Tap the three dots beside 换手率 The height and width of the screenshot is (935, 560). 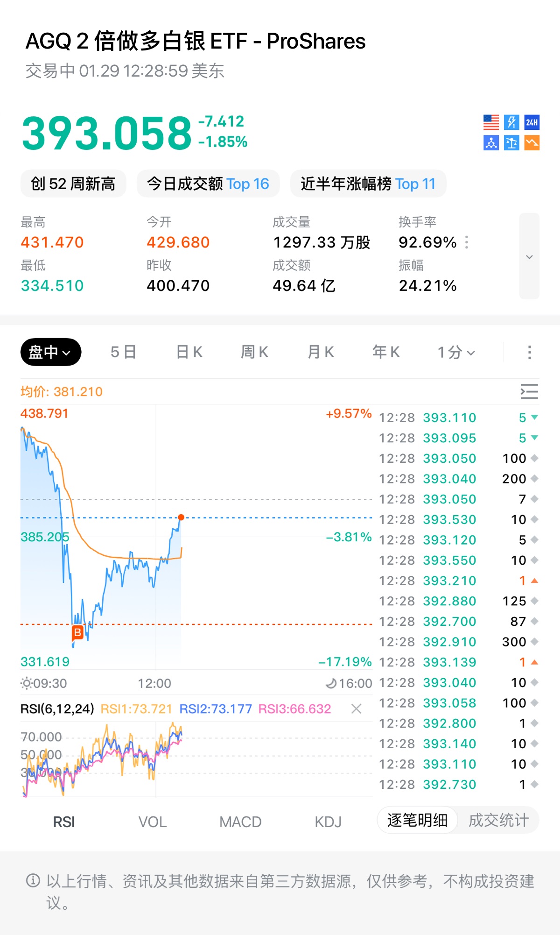pyautogui.click(x=467, y=242)
